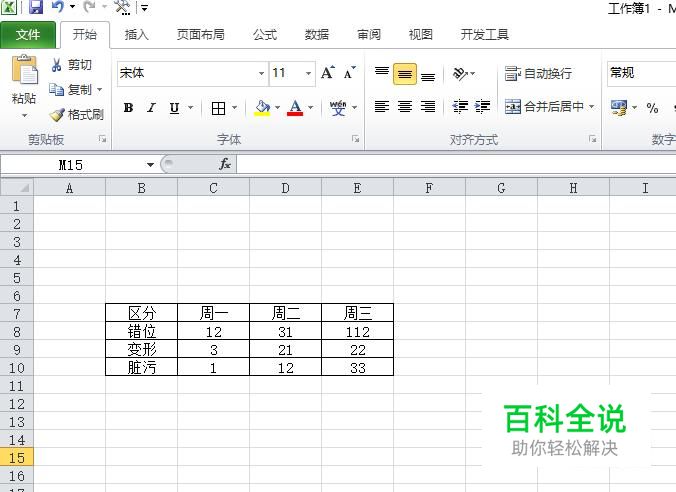This screenshot has height=492, width=676.
Task: Open clipboard group dialog launcher
Action: [x=103, y=139]
